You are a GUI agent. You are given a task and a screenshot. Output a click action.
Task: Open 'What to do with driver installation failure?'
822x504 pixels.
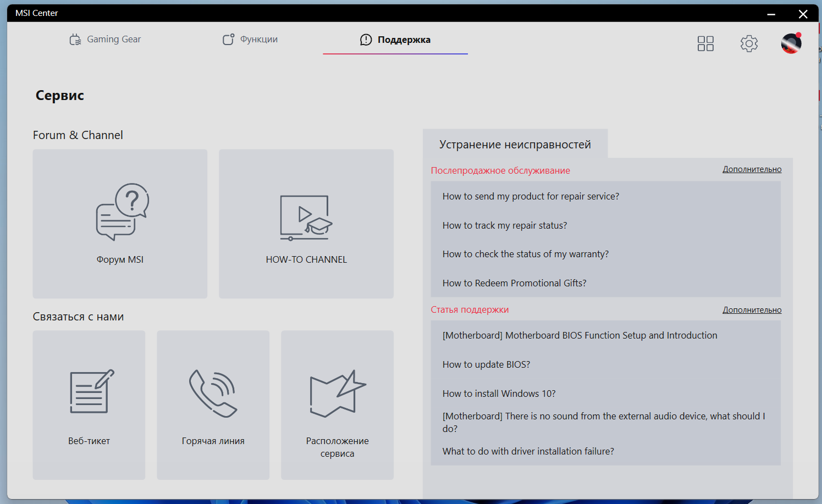[x=528, y=451]
